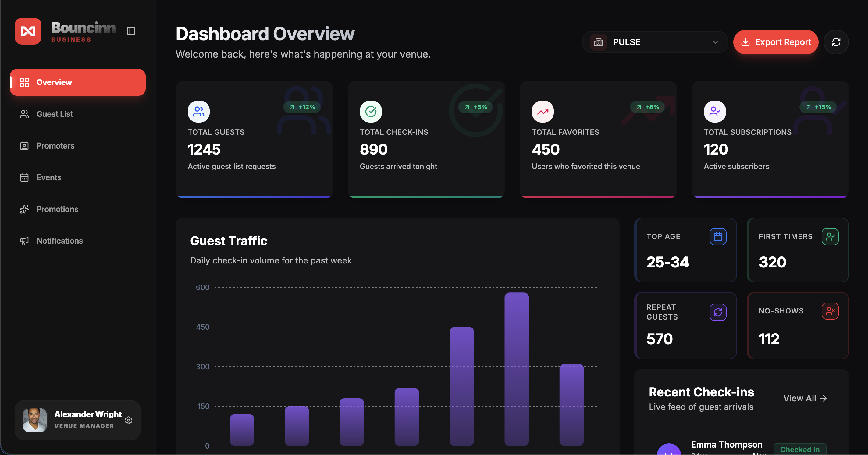Open the user settings gear icon
Viewport: 868px width, 455px height.
click(x=128, y=420)
